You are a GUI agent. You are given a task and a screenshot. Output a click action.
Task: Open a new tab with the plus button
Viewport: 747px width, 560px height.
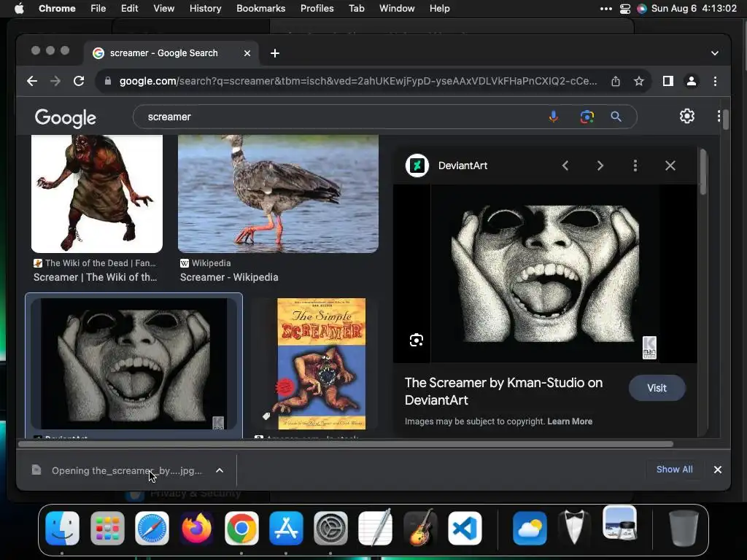click(x=275, y=53)
